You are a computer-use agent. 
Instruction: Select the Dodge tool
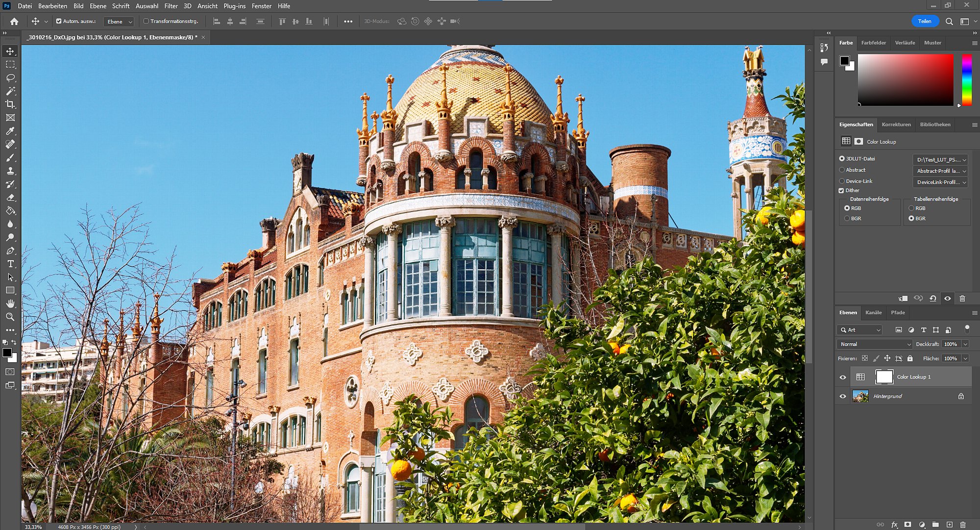pyautogui.click(x=10, y=237)
